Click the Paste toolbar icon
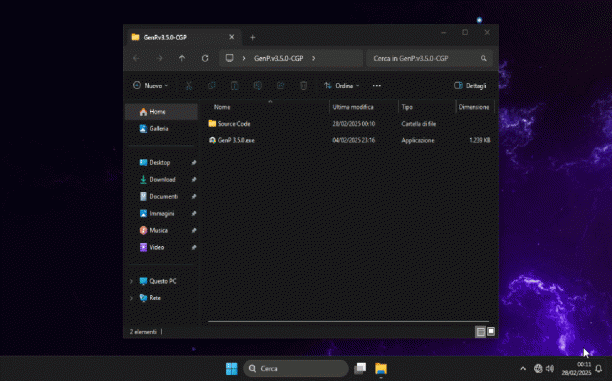This screenshot has height=381, width=612. (235, 85)
